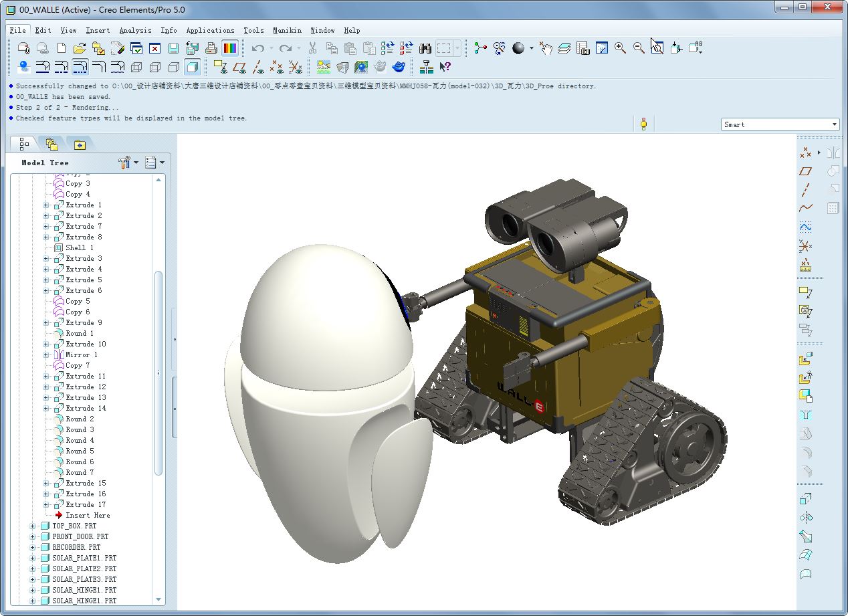848x616 pixels.
Task: Open a file using the yellow folder icon
Action: [80, 48]
